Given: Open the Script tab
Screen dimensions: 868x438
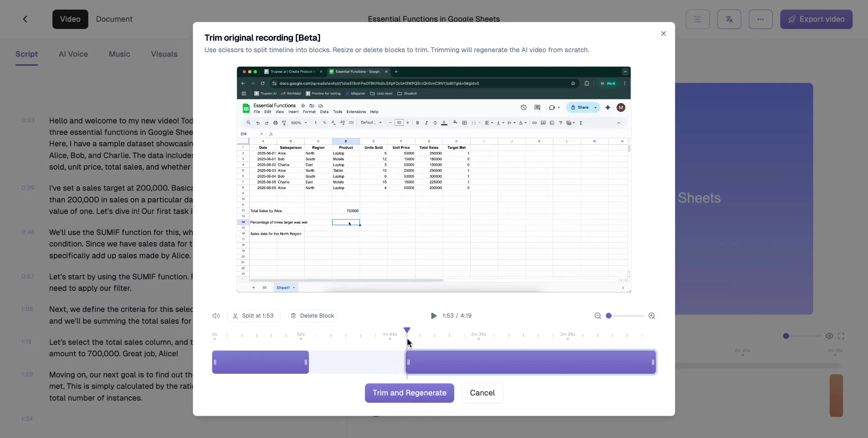Looking at the screenshot, I should pyautogui.click(x=27, y=54).
